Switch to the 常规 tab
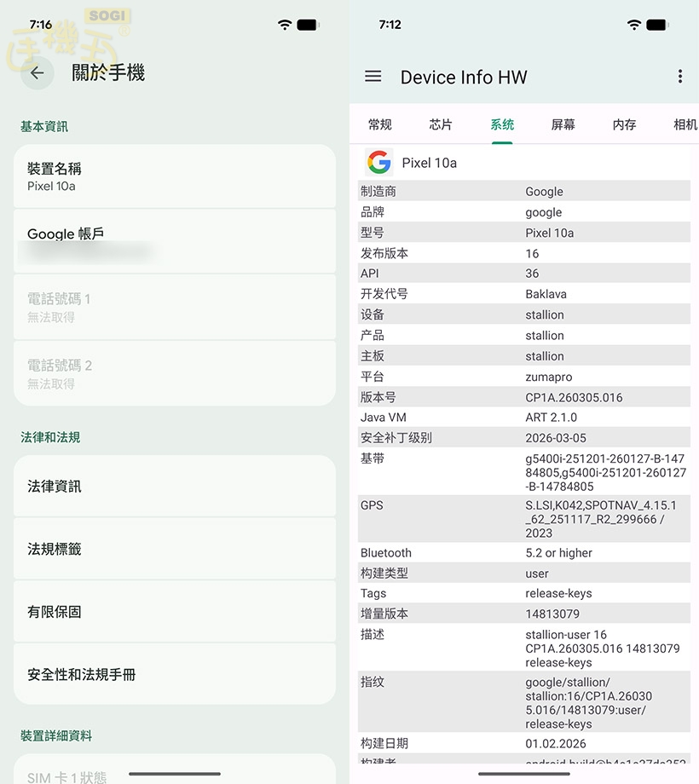 point(380,124)
